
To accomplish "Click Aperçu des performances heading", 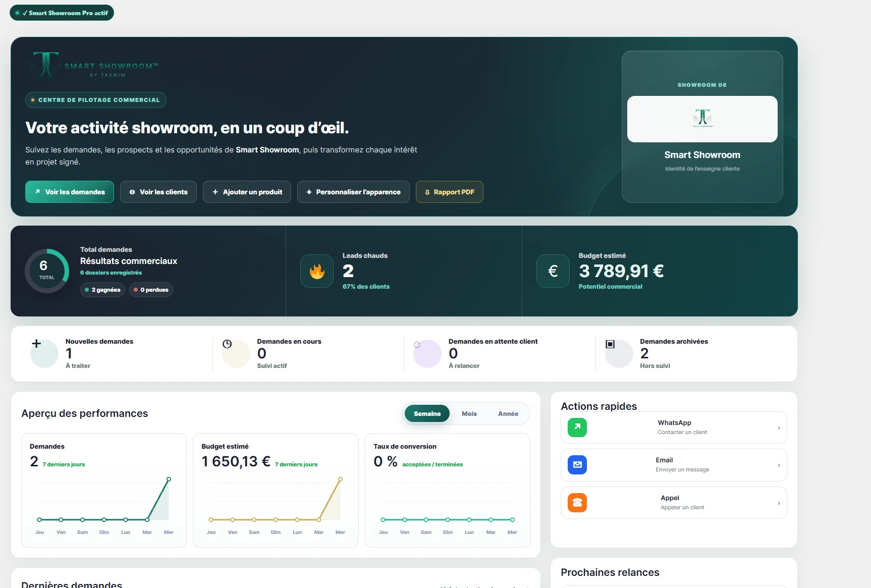I will [x=85, y=413].
